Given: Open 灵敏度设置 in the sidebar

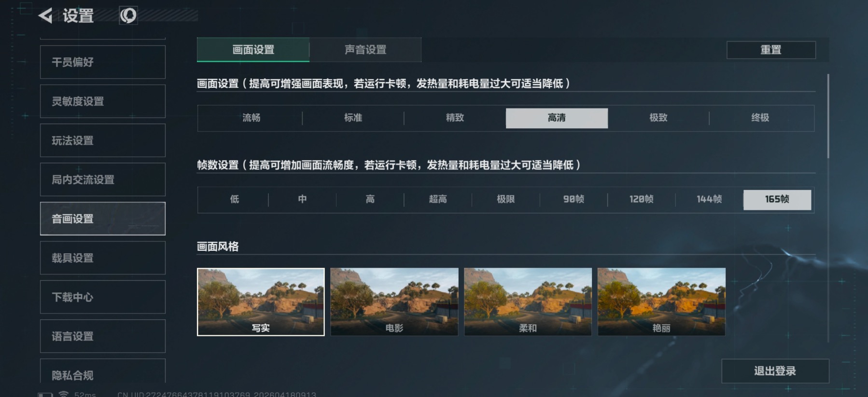Looking at the screenshot, I should [x=103, y=101].
